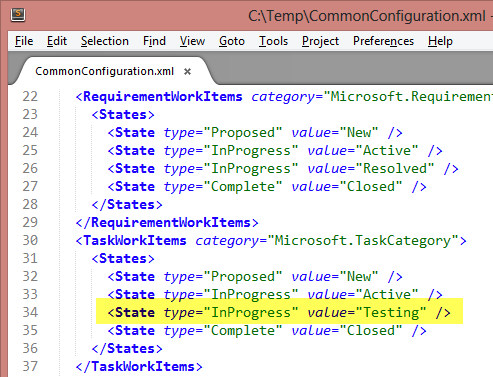Click the States opening tag on line 31
Image resolution: width=493 pixels, height=377 pixels.
tap(123, 259)
